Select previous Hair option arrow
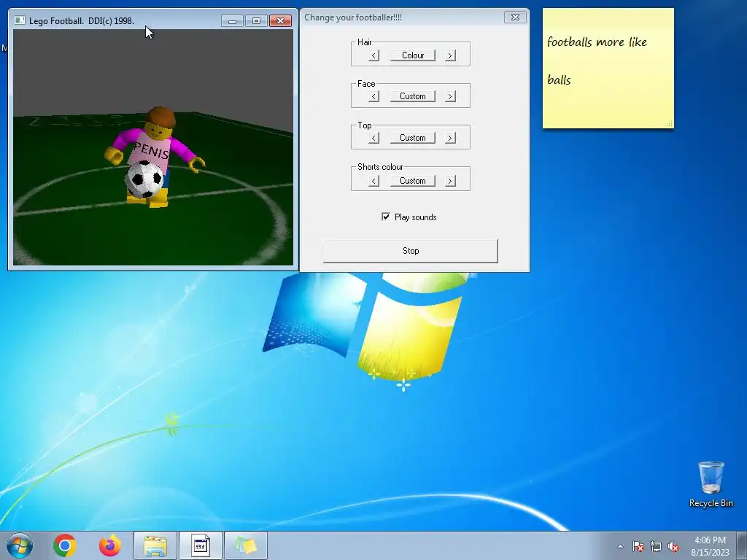 pos(374,55)
